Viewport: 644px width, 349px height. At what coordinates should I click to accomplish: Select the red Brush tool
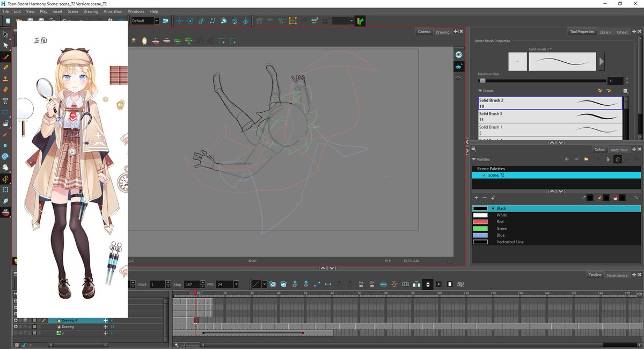click(5, 57)
